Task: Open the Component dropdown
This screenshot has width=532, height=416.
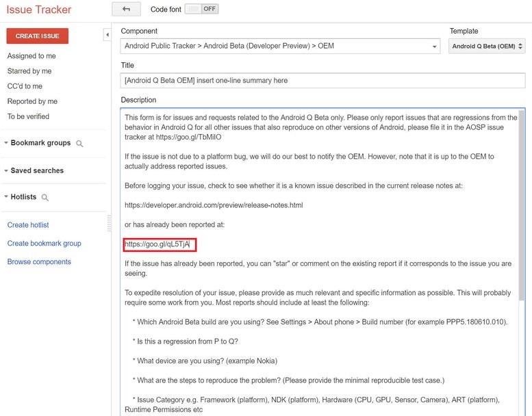Action: tap(280, 46)
